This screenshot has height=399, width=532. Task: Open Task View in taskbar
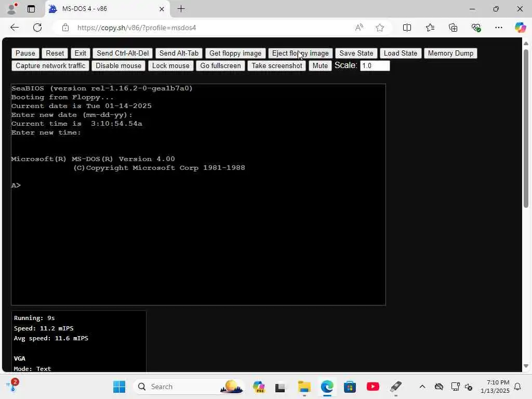(280, 387)
